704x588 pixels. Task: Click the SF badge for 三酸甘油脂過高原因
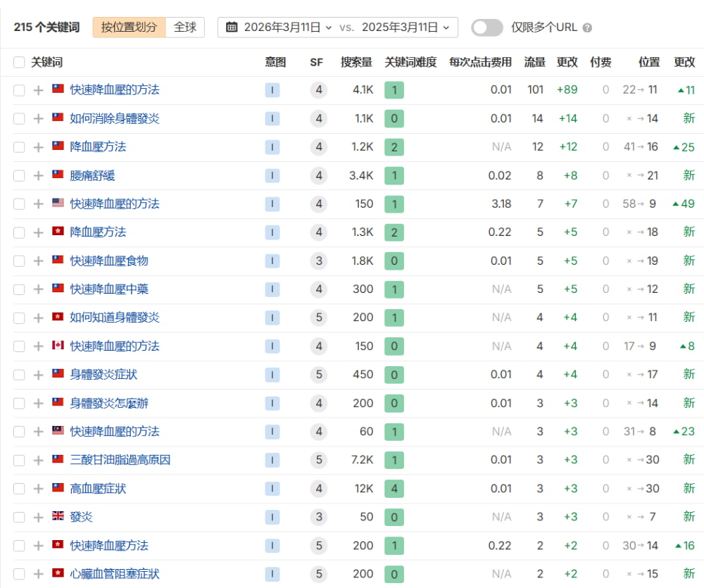(318, 460)
